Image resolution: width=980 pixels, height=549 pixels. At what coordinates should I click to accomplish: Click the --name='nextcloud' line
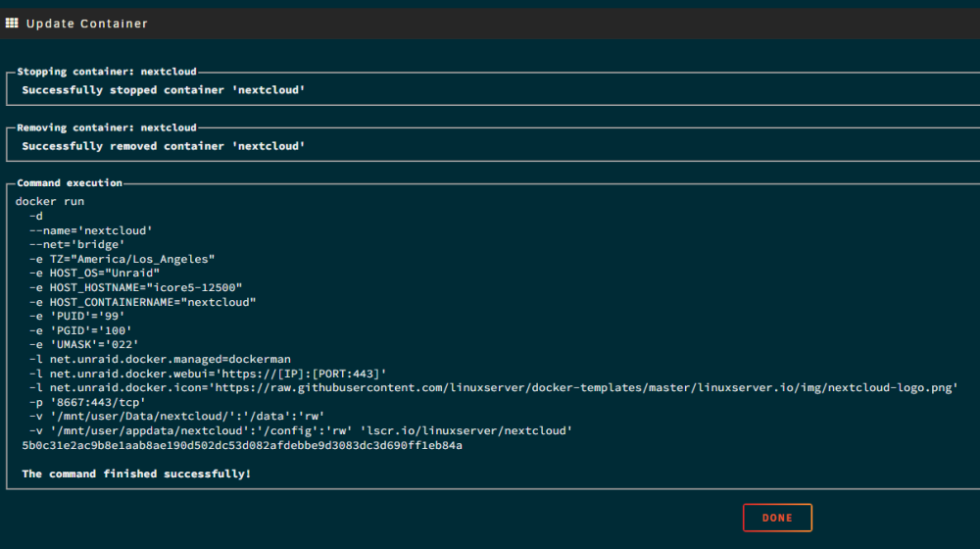[90, 230]
